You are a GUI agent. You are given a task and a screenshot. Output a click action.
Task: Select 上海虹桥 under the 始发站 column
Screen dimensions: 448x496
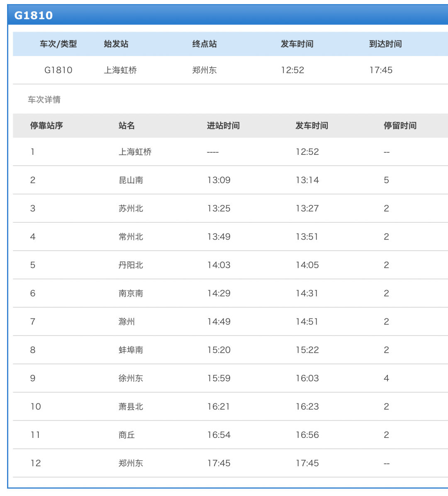120,70
